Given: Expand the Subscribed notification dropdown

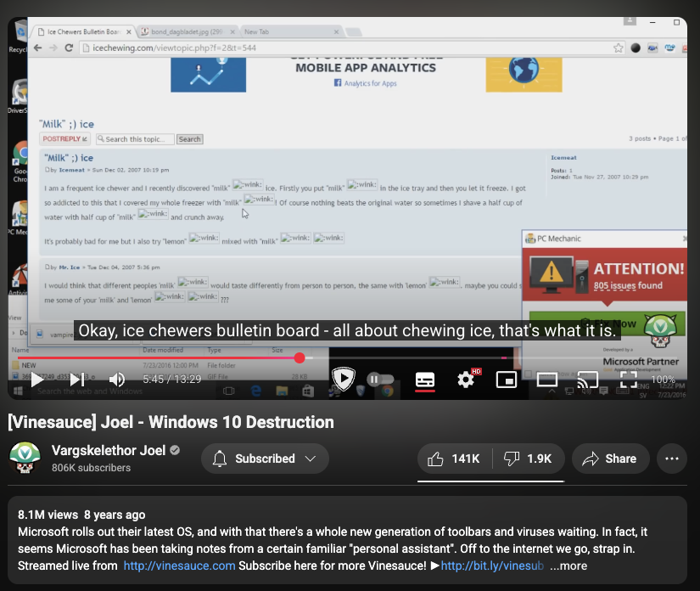Looking at the screenshot, I should pyautogui.click(x=265, y=459).
